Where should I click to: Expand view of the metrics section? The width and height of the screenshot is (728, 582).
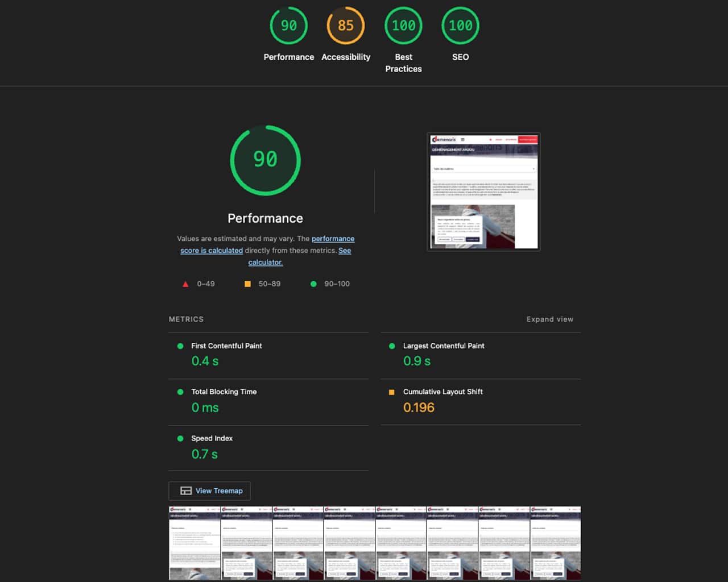pyautogui.click(x=549, y=319)
